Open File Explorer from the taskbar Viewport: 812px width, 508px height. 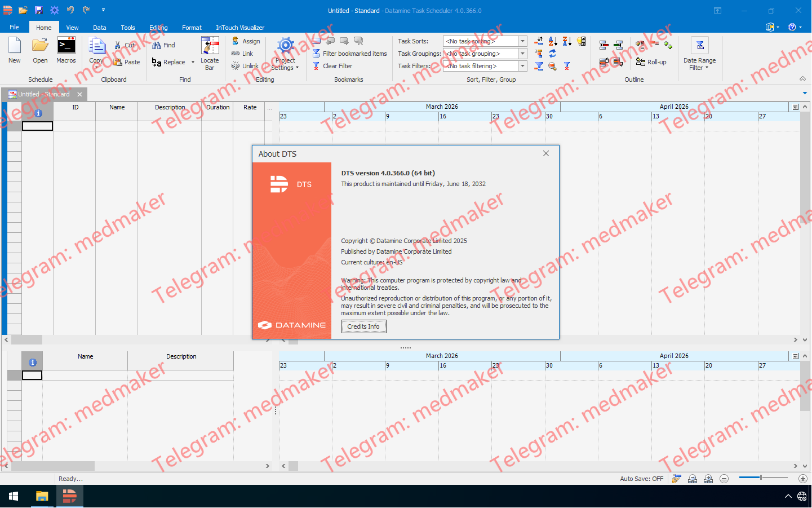coord(42,496)
